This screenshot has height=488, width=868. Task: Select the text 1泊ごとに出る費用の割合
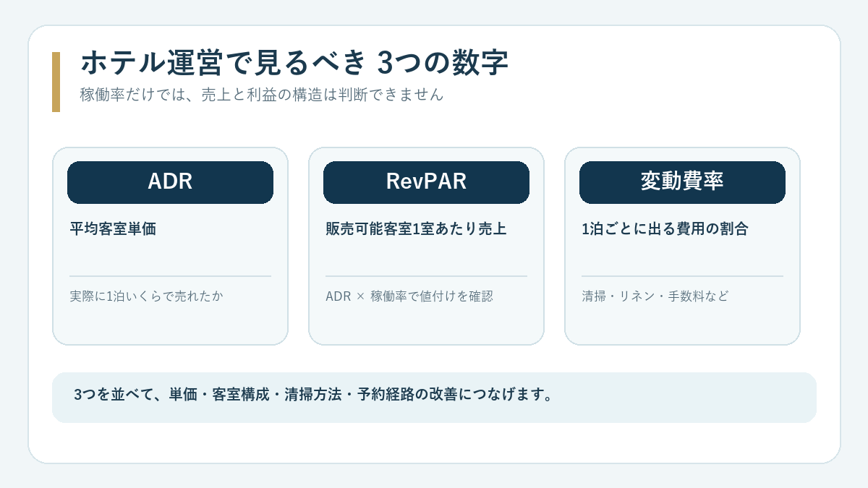(x=665, y=229)
